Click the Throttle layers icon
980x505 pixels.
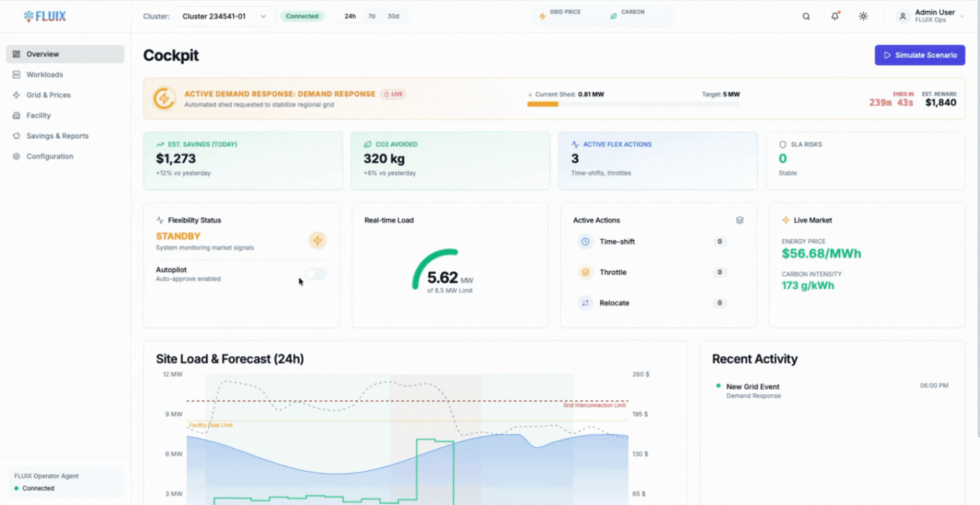[585, 272]
